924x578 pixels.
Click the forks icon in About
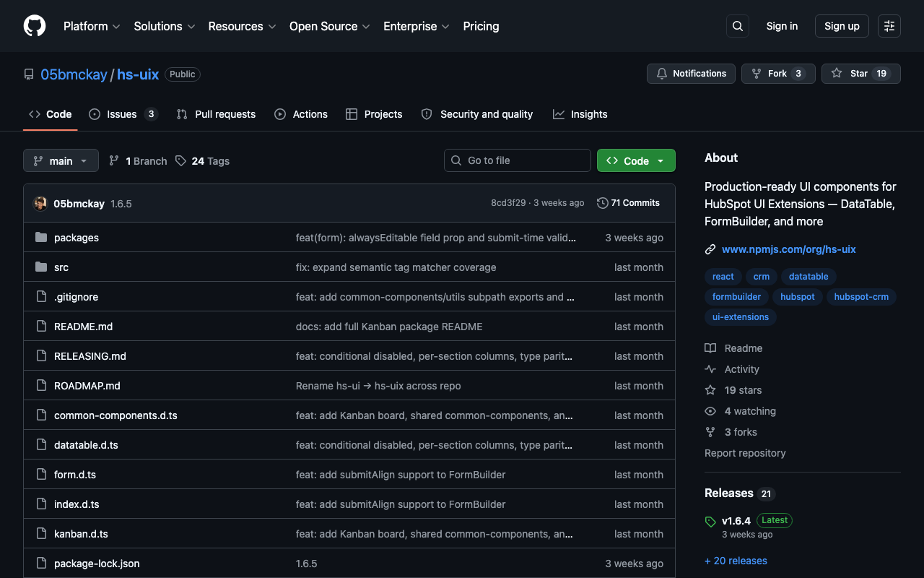710,432
